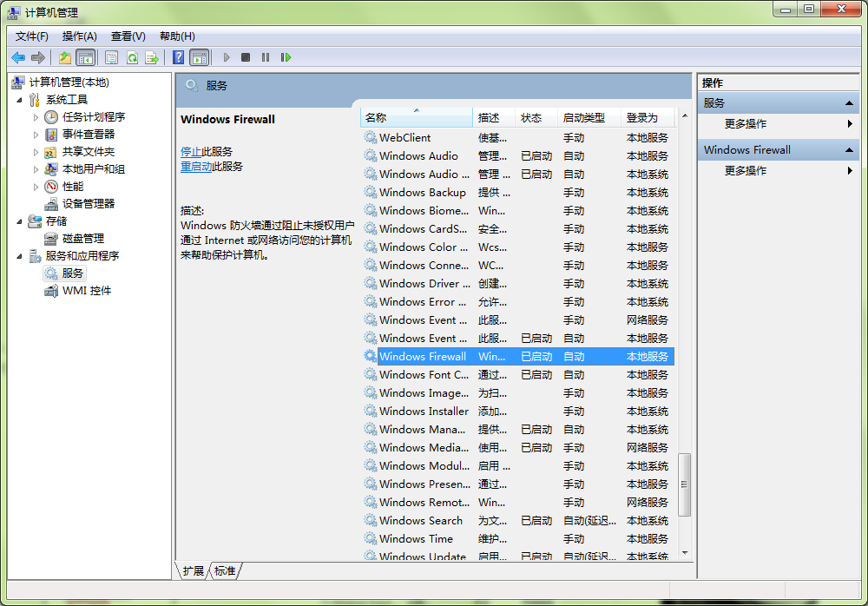Click the Export List toolbar icon

(152, 57)
